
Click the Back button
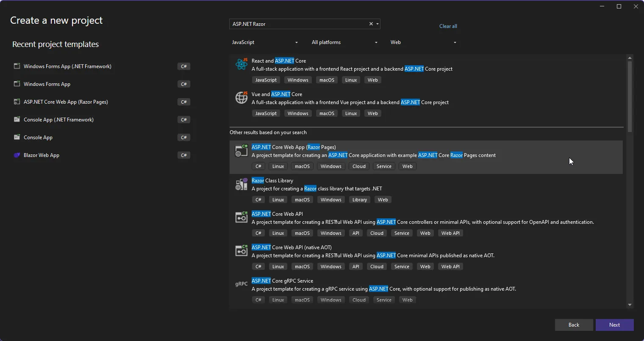(x=574, y=325)
